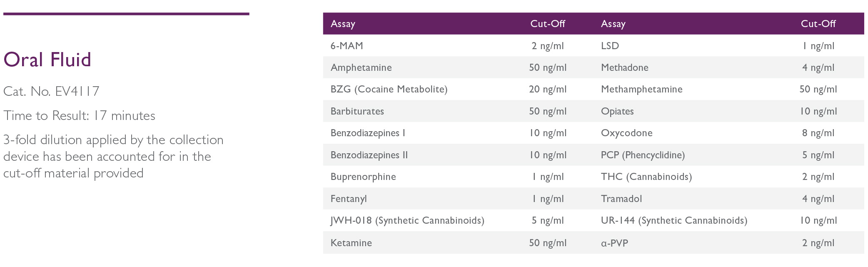Screen dimensions: 868x267
Task: Select the Methamphetamine entry
Action: coord(642,89)
